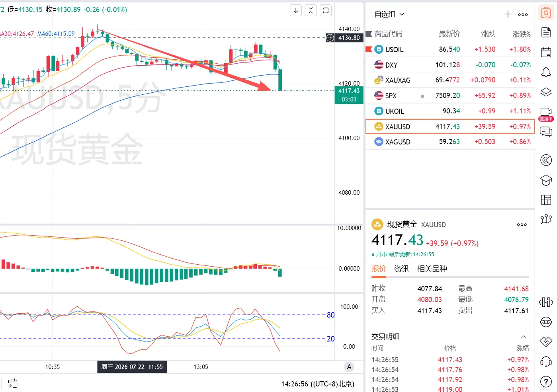Select the DXY watchlist row
557x392 pixels.
coord(450,65)
